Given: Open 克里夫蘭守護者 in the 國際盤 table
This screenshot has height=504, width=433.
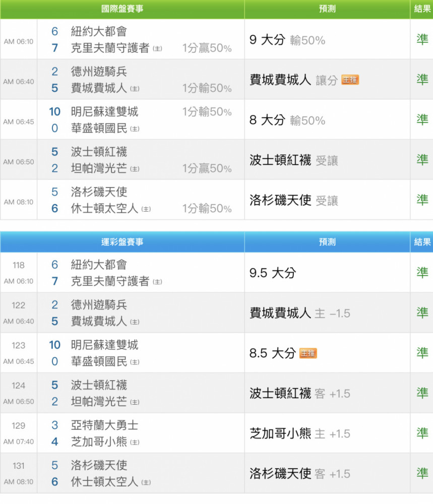Looking at the screenshot, I should [x=110, y=48].
